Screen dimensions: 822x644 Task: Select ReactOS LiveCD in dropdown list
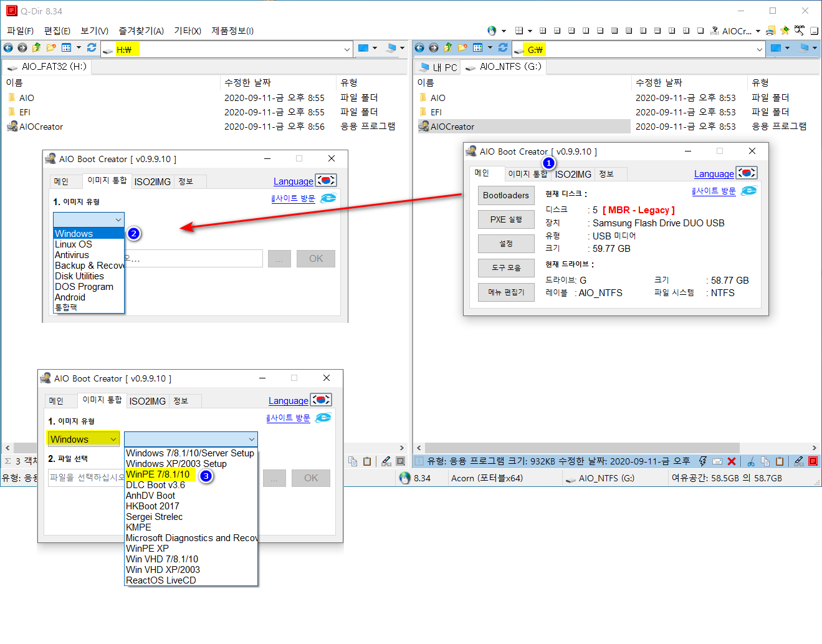[191, 580]
